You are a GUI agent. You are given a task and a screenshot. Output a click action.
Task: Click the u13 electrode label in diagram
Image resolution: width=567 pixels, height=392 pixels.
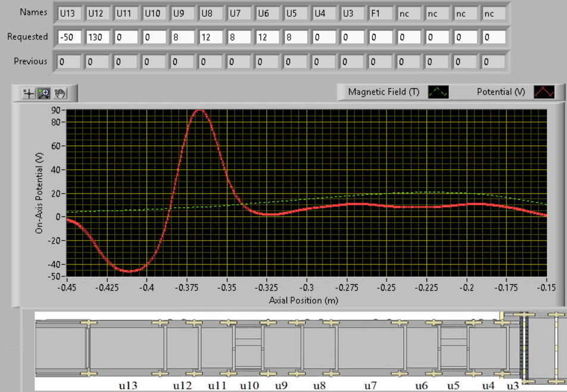click(x=128, y=385)
